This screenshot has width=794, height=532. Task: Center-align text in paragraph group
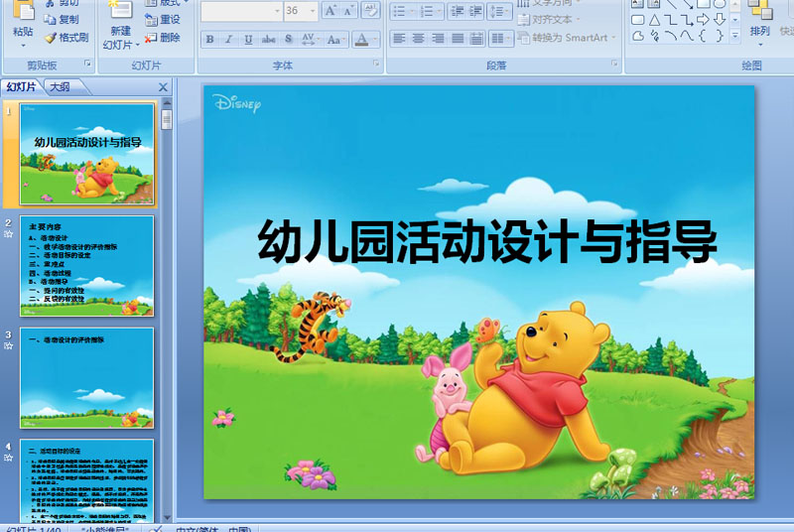click(x=418, y=39)
